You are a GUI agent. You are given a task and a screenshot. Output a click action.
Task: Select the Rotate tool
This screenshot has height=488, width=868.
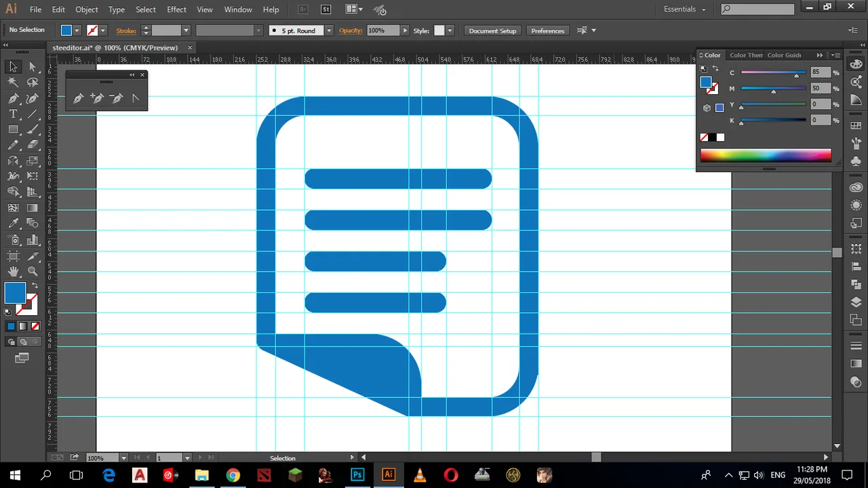click(13, 161)
